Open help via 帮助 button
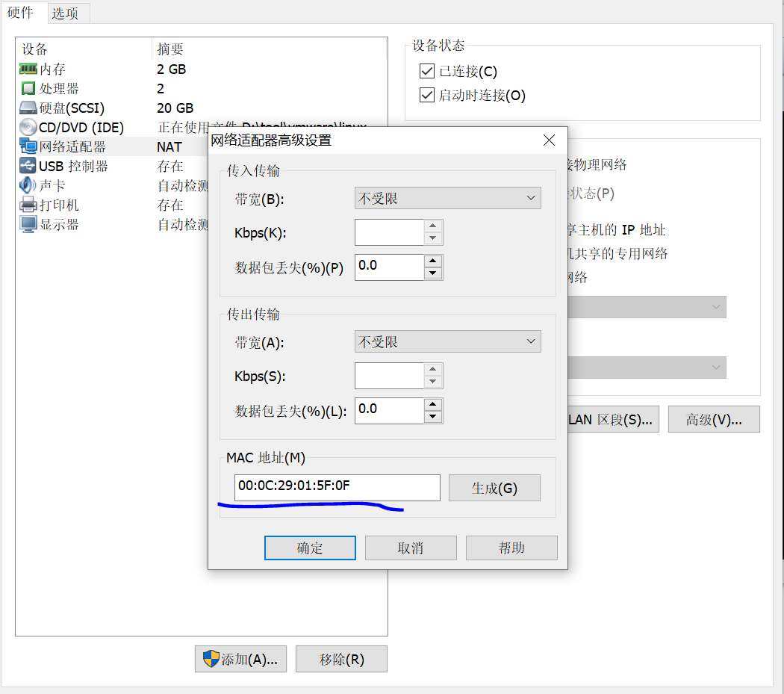Viewport: 784px width, 694px height. (511, 548)
